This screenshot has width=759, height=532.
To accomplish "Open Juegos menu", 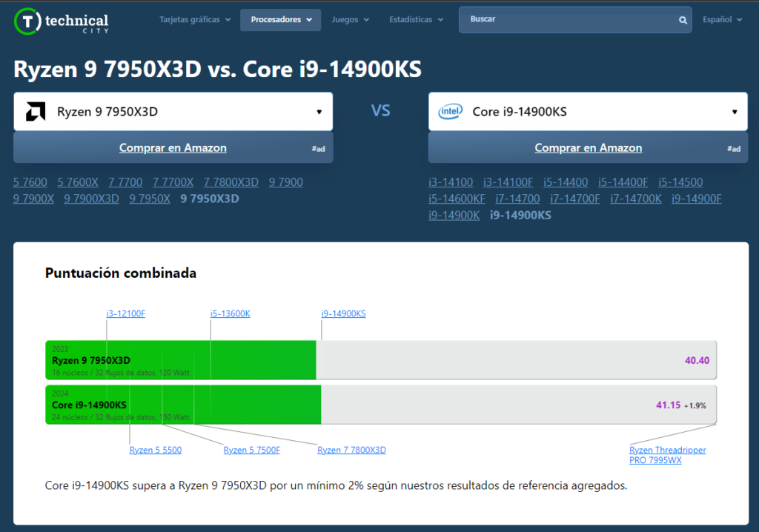I will coord(350,20).
